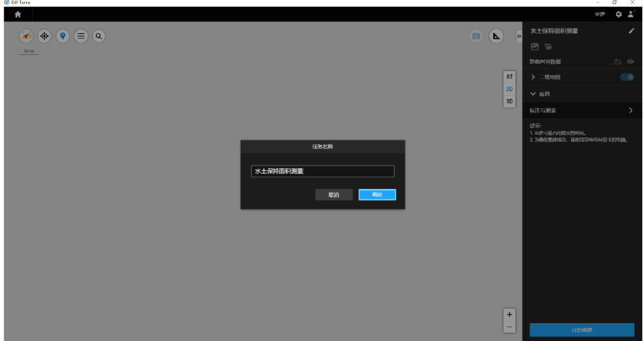Click the compass map orientation icon
Image resolution: width=644 pixels, height=341 pixels.
26,36
